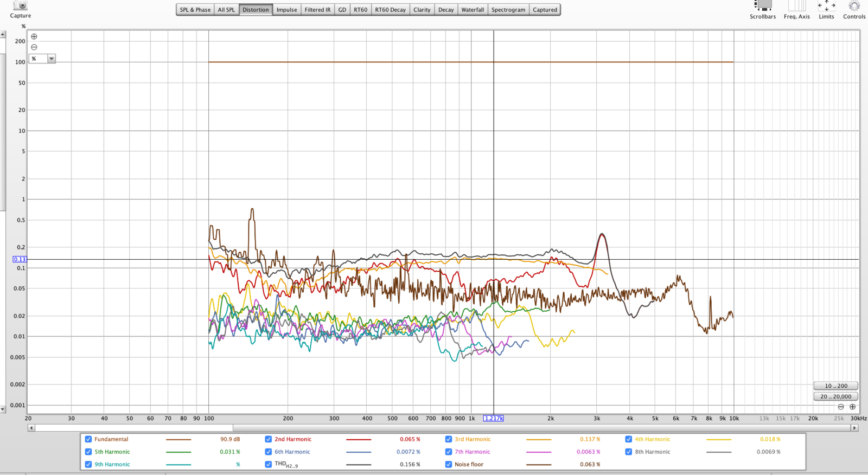Screen dimensions: 868x475
Task: Open the Controls gear icon
Action: point(854,5)
